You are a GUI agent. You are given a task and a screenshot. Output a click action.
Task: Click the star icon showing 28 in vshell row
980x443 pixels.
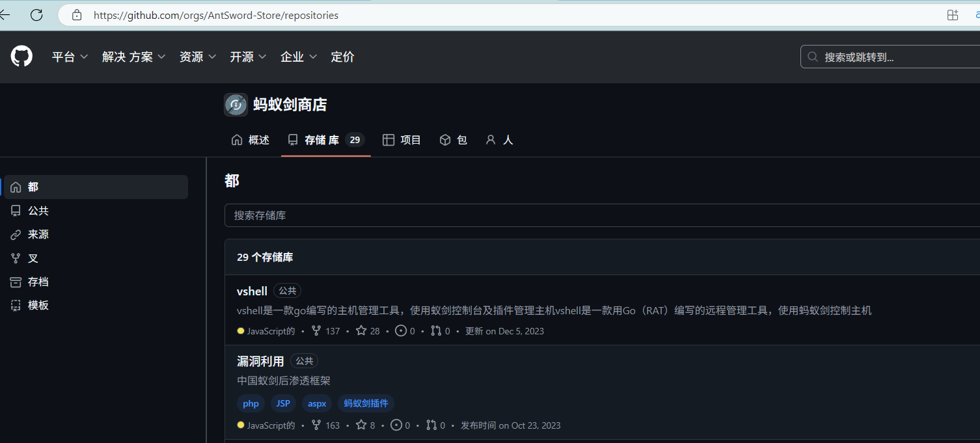tap(361, 330)
